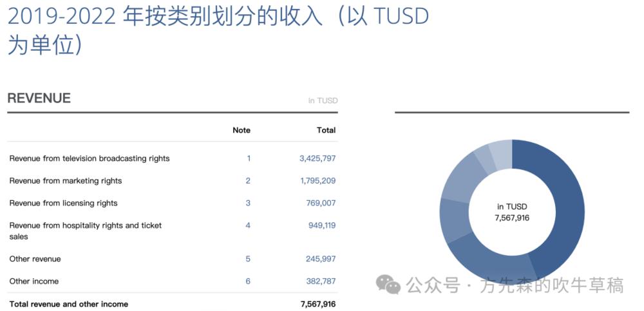Click the Note column header
The height and width of the screenshot is (311, 644).
pyautogui.click(x=241, y=130)
